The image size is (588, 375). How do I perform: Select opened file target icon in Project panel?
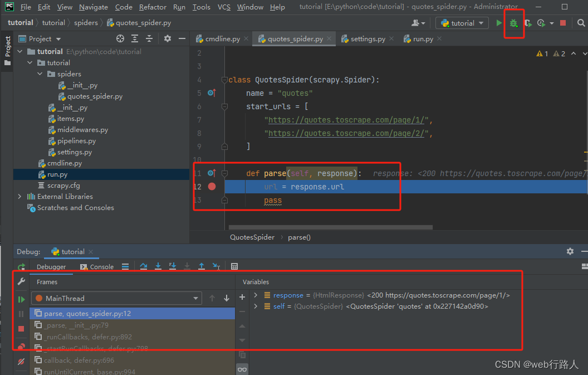[120, 38]
